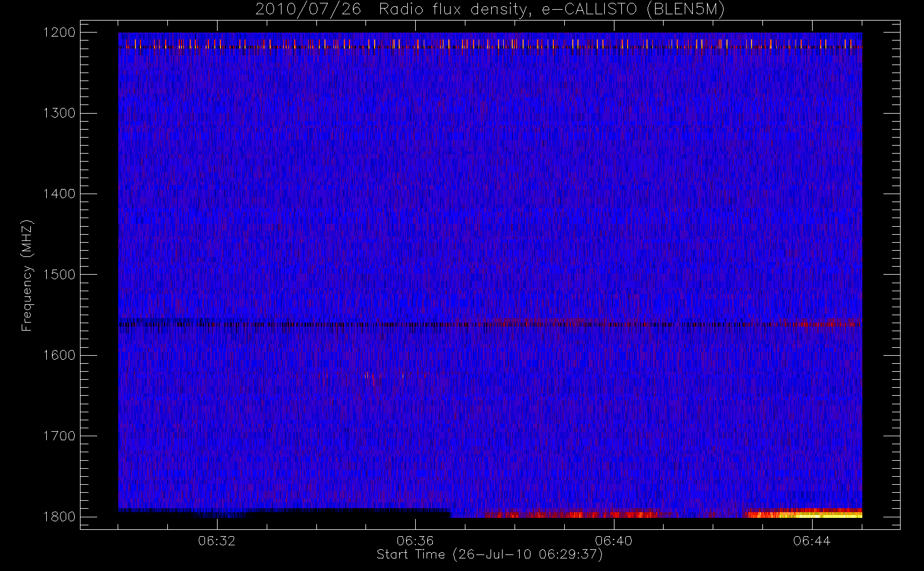
Task: Select the 1800 frequency tick label
Action: coord(59,517)
